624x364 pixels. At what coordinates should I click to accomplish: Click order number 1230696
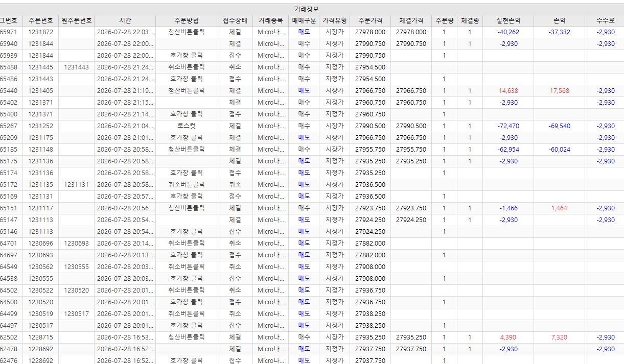(x=40, y=244)
